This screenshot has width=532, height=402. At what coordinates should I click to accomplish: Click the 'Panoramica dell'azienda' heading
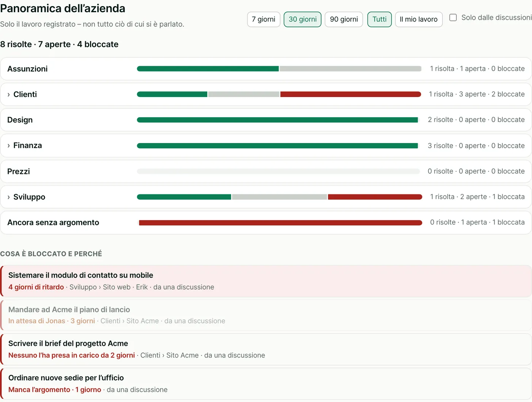click(x=63, y=8)
